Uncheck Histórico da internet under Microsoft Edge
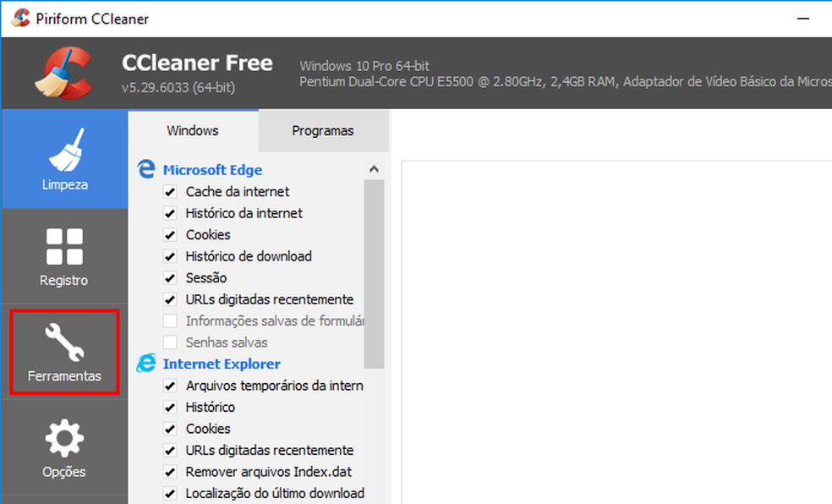Screen dimensions: 832x504 [x=170, y=213]
